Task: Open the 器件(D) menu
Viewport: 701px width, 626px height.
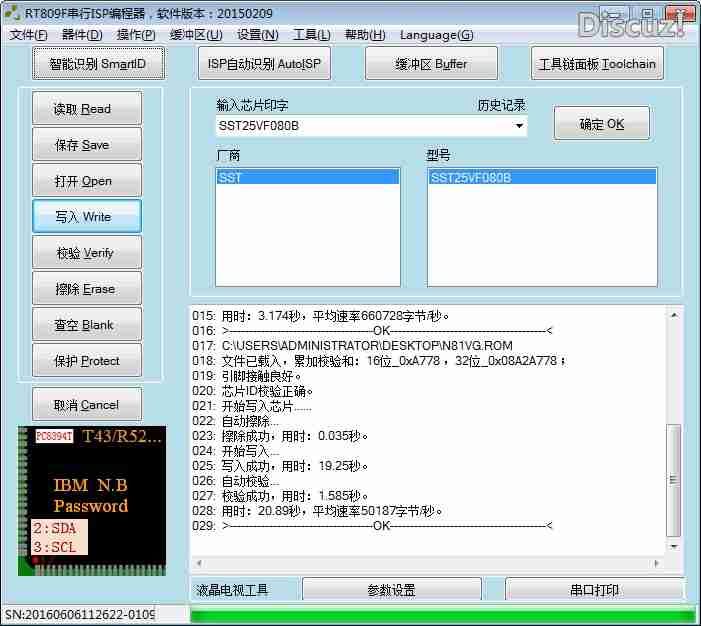Action: [82, 35]
